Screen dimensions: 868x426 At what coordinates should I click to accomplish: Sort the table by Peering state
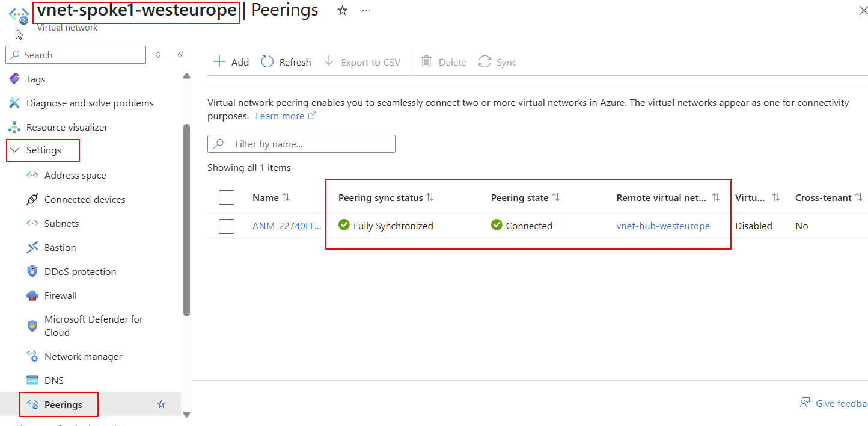(x=556, y=197)
